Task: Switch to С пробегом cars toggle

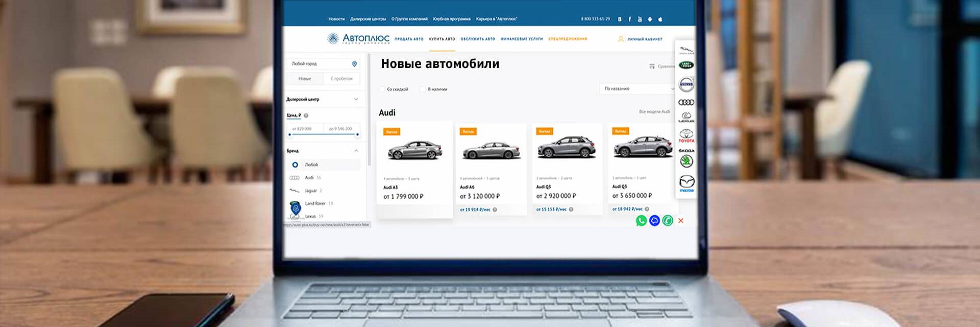Action: click(341, 79)
